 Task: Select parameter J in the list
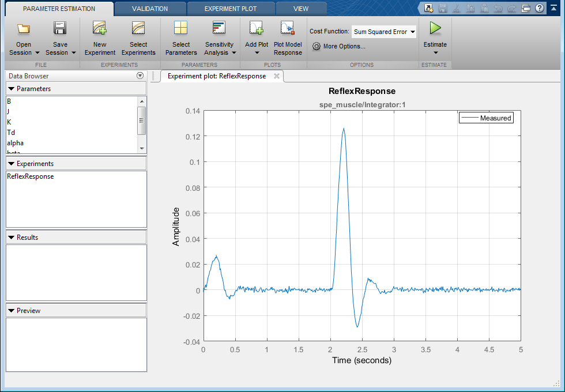pos(71,112)
